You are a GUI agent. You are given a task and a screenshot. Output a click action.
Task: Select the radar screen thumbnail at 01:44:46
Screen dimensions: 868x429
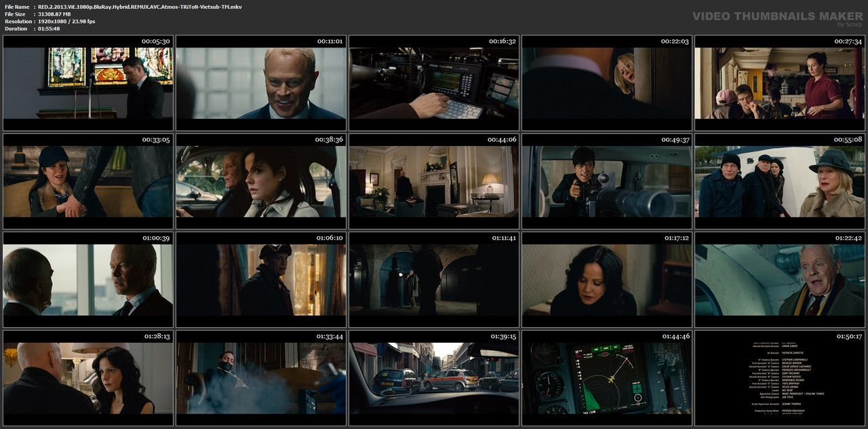pos(607,378)
